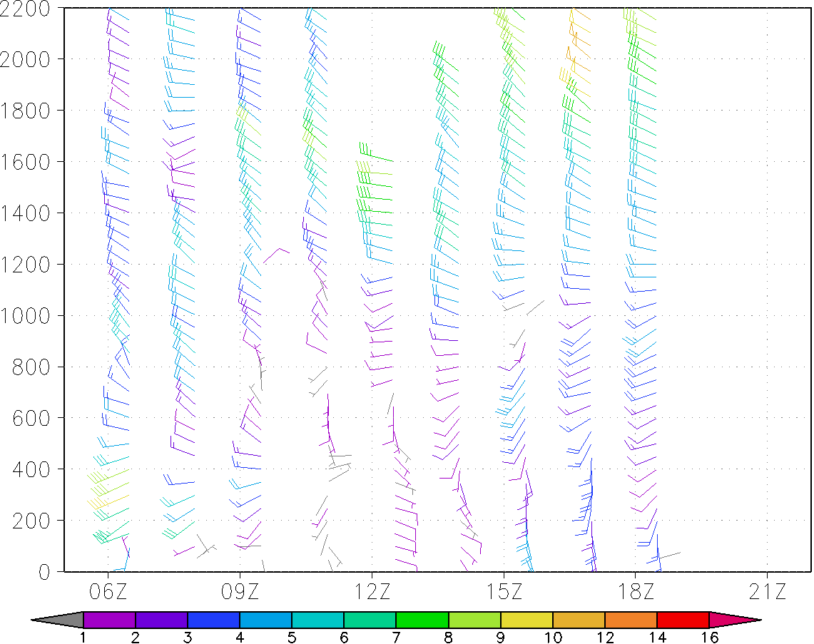Click the gray wind barb at bottom right of 18Z
814x644 pixels.
pyautogui.click(x=669, y=556)
